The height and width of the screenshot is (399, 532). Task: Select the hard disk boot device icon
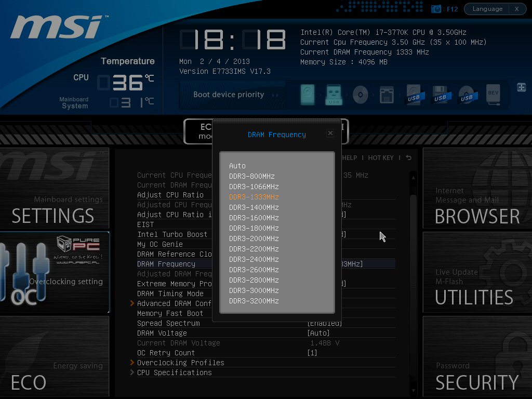coord(308,95)
